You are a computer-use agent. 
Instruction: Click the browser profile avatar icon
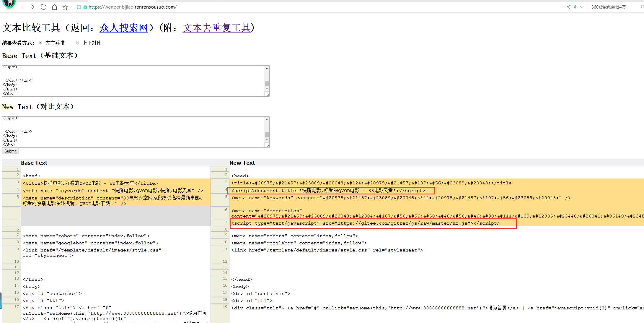click(x=9, y=4)
